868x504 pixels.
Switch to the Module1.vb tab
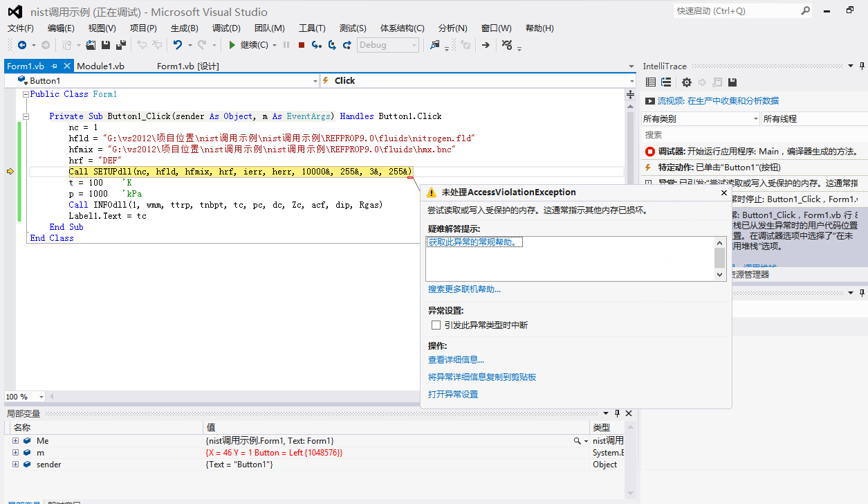100,66
